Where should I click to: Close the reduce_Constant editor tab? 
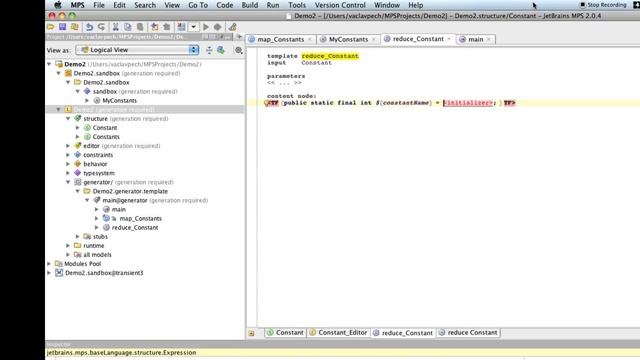(x=449, y=39)
